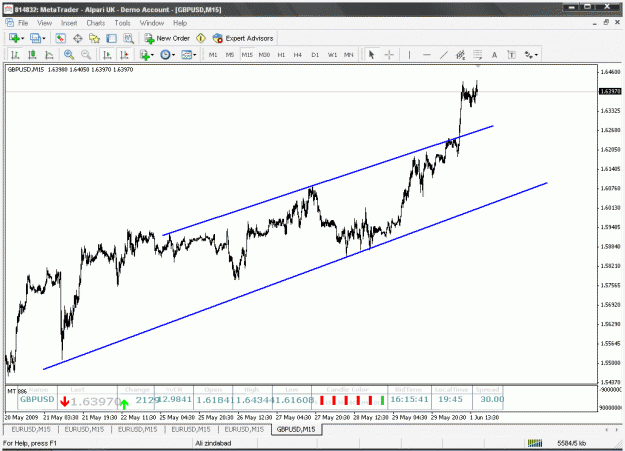
Task: Zoom out of the chart
Action: click(86, 55)
